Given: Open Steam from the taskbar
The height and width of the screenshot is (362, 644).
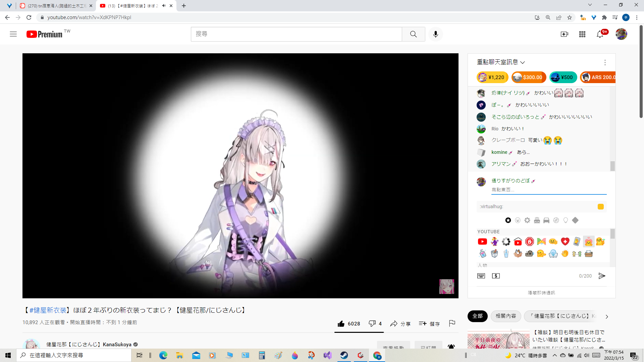Looking at the screenshot, I should (x=344, y=355).
